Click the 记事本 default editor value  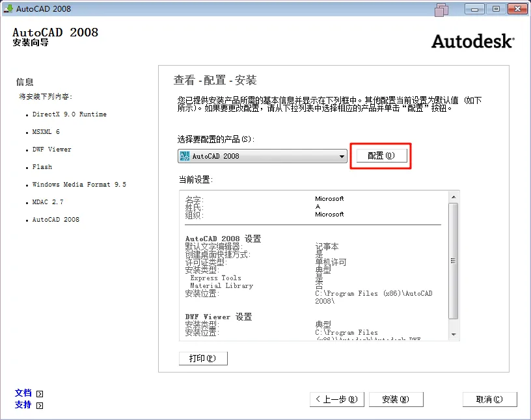coord(327,246)
